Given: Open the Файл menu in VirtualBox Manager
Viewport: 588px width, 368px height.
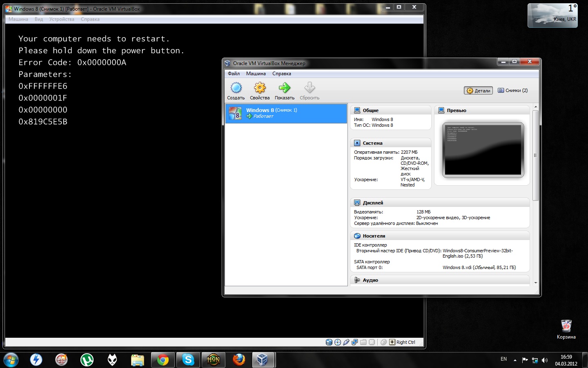Looking at the screenshot, I should click(234, 74).
